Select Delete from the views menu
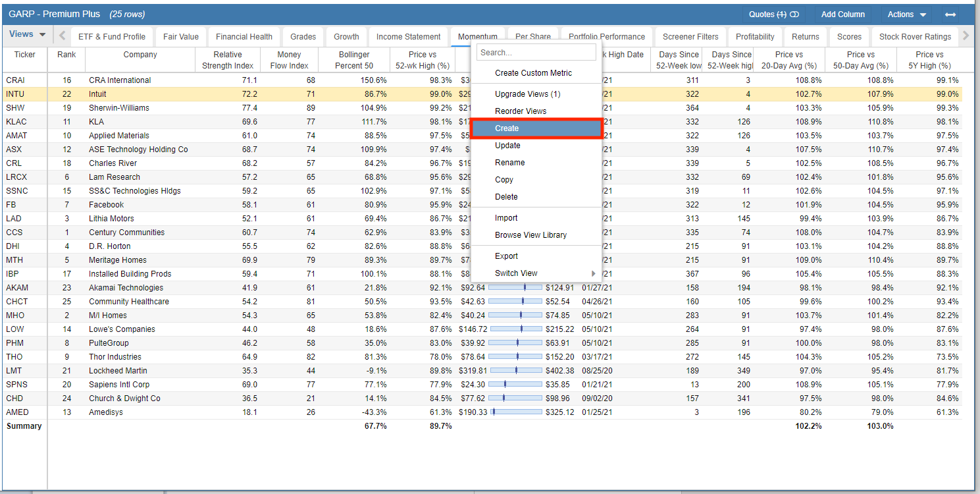 tap(536, 197)
